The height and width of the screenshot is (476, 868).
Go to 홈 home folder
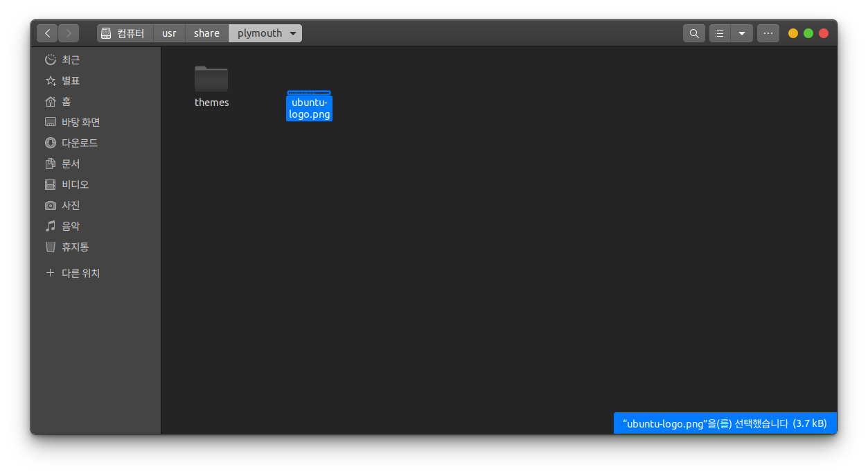point(66,101)
